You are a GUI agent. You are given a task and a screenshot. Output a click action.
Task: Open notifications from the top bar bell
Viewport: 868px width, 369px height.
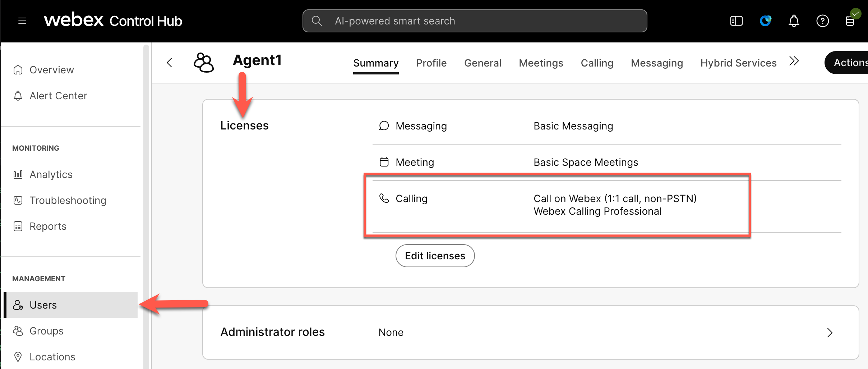point(794,21)
